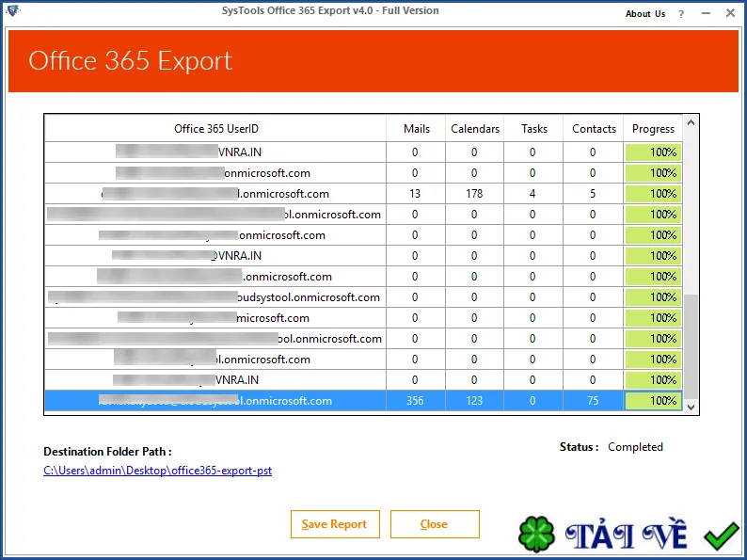Select the row with 13 mails and 178 calendars

click(363, 194)
